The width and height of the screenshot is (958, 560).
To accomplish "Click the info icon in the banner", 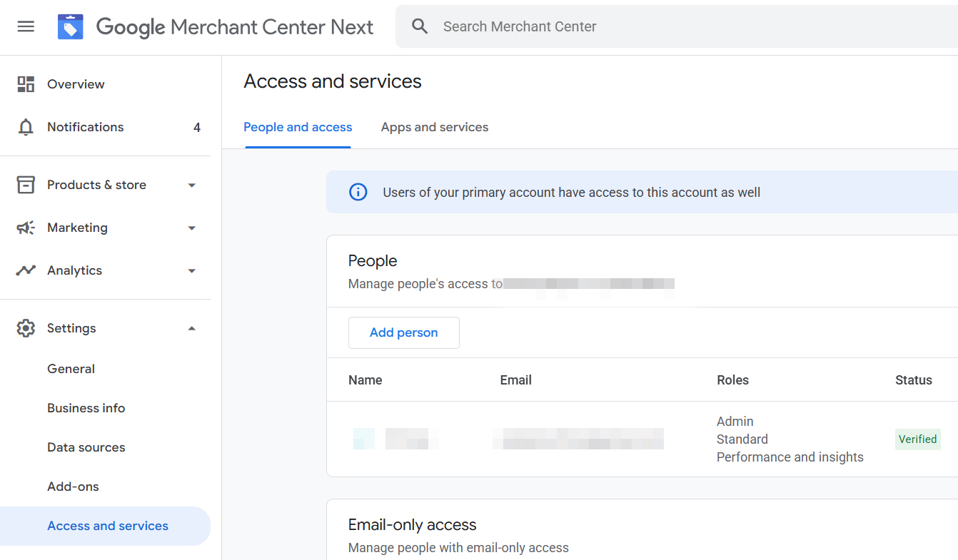I will (x=358, y=191).
